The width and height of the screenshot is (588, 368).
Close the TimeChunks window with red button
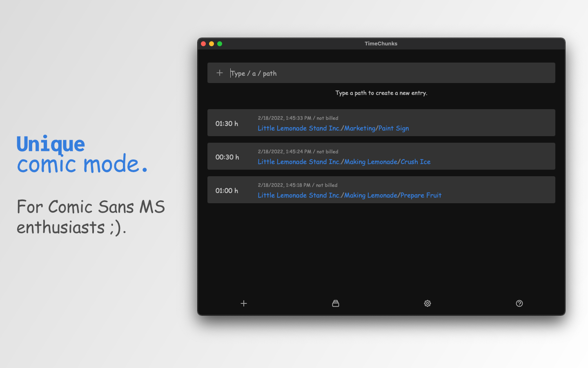pos(203,44)
